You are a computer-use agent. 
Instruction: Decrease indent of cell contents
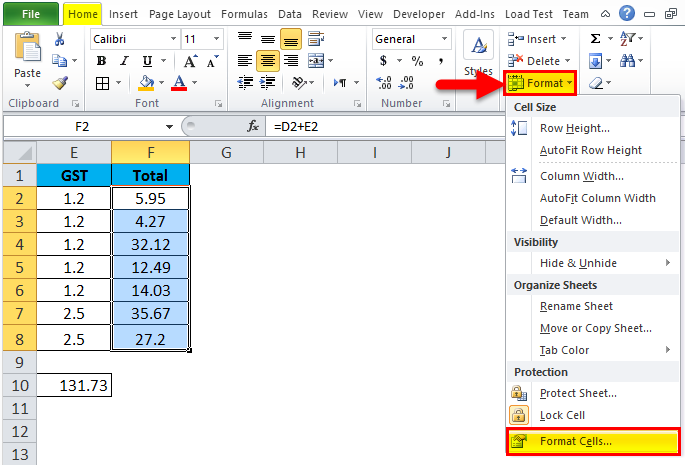pyautogui.click(x=245, y=83)
